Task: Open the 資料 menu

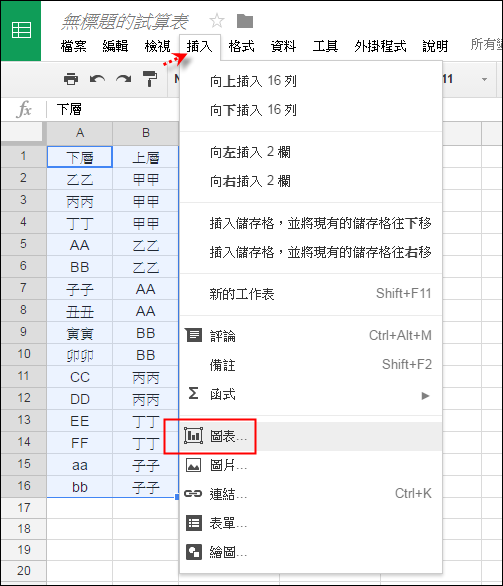Action: pyautogui.click(x=283, y=46)
